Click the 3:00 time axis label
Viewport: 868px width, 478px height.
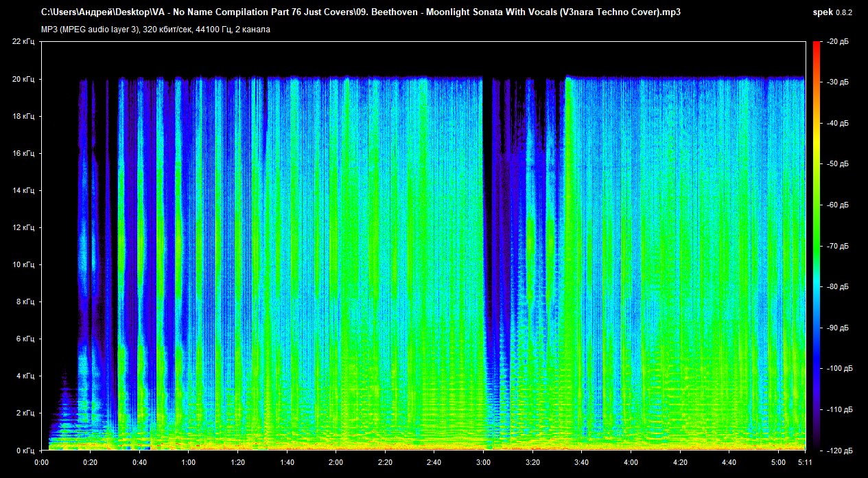click(483, 462)
